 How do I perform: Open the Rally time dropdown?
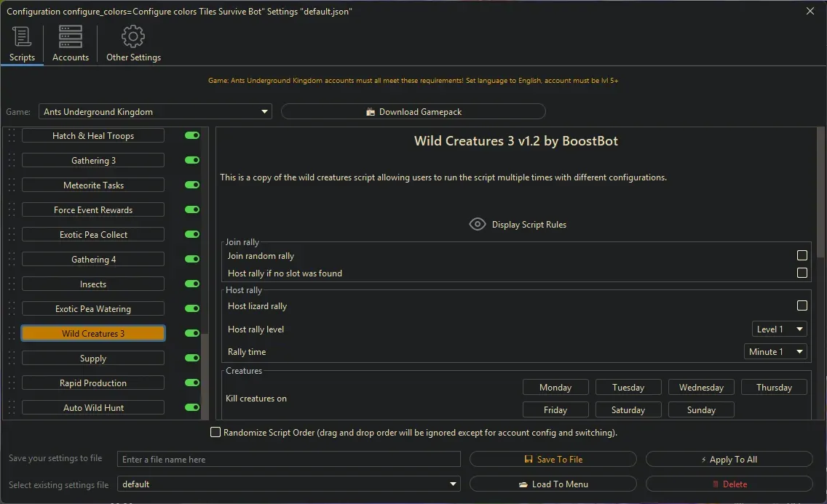tap(775, 352)
